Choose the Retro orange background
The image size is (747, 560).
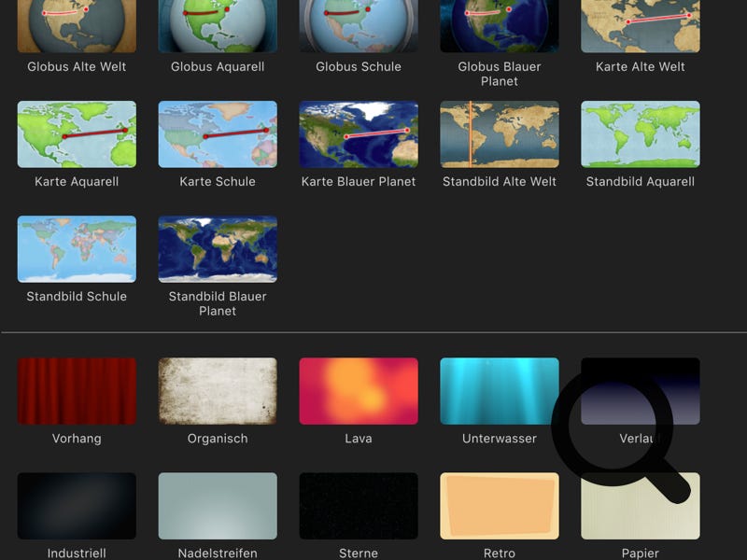tap(500, 506)
